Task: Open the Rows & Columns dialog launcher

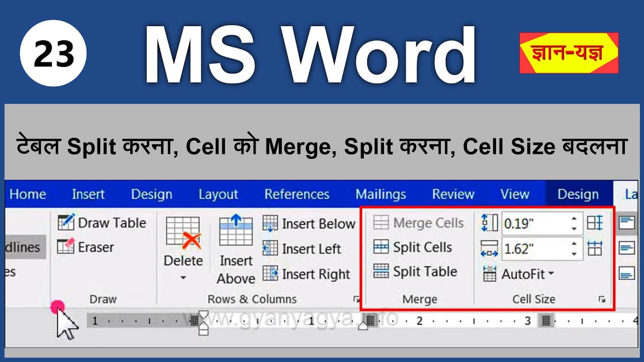Action: pyautogui.click(x=356, y=300)
